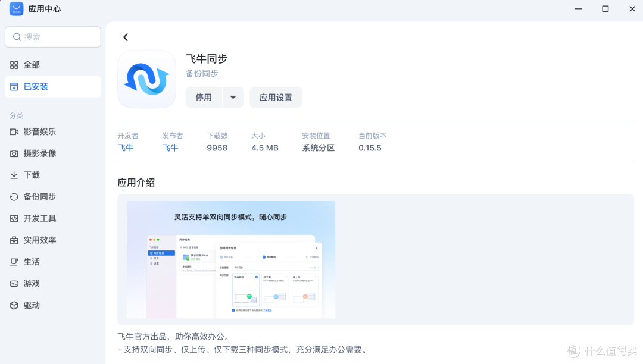The image size is (643, 364).
Task: Click the magnifier icon in search box
Action: tap(17, 37)
